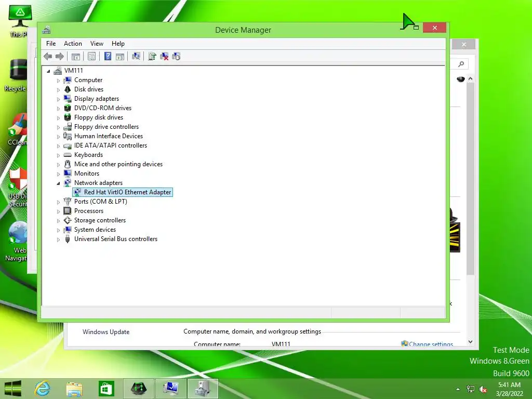532x399 pixels.
Task: Click the System window vertical scrollbar thumb
Action: click(470, 179)
